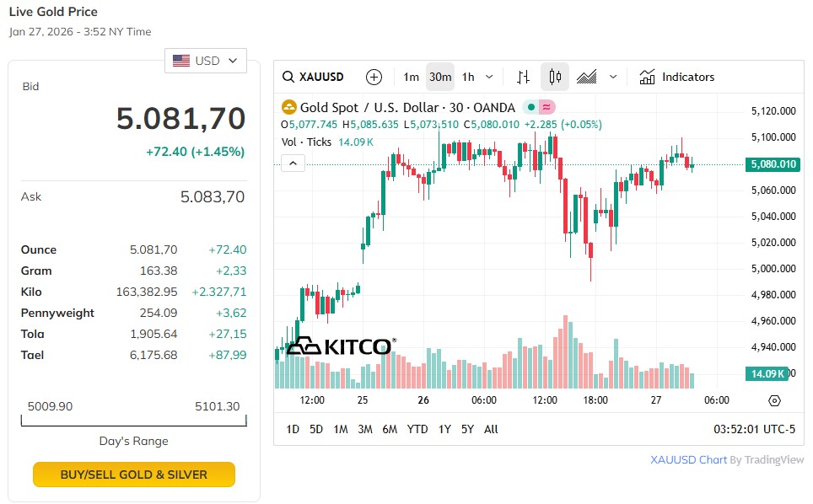Viewport: 813px width, 504px height.
Task: Collapse the chart legend chevron
Action: point(293,163)
